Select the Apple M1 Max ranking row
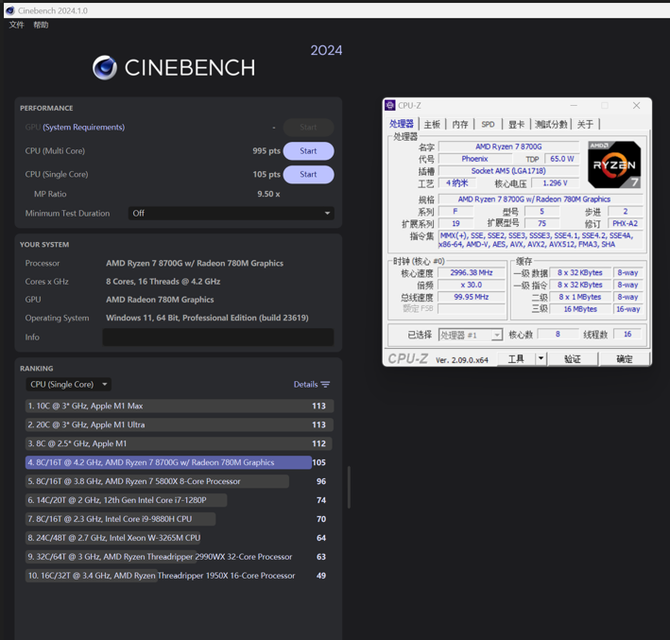 click(x=179, y=406)
